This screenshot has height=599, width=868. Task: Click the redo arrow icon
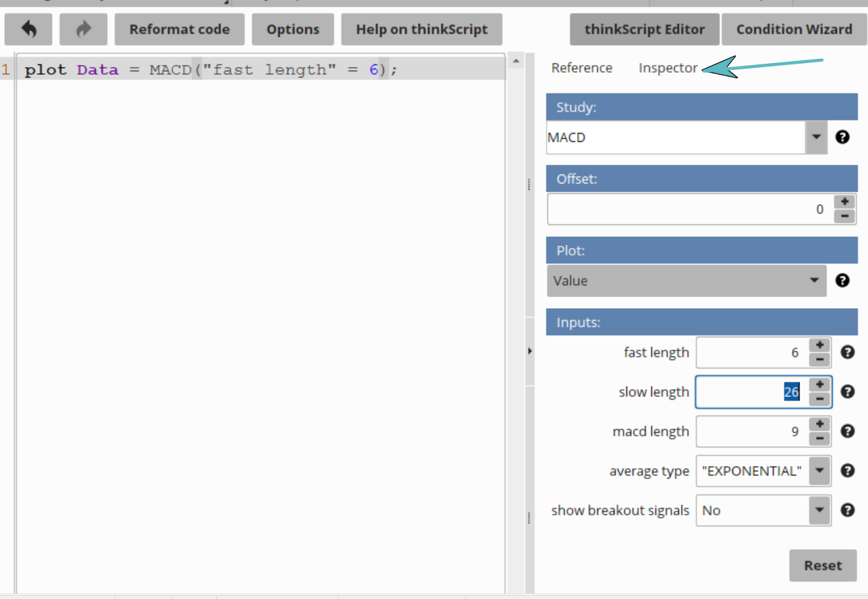click(x=83, y=29)
